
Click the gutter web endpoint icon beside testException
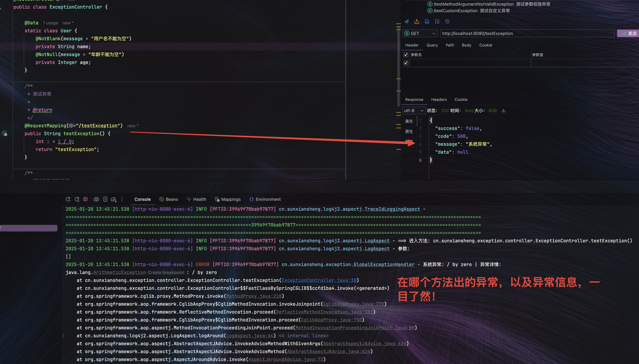[x=5, y=134]
